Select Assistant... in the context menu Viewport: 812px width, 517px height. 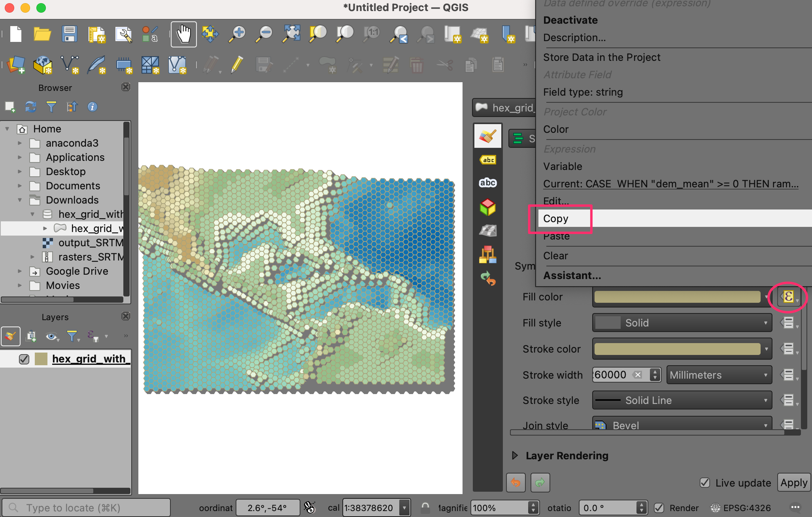click(572, 275)
